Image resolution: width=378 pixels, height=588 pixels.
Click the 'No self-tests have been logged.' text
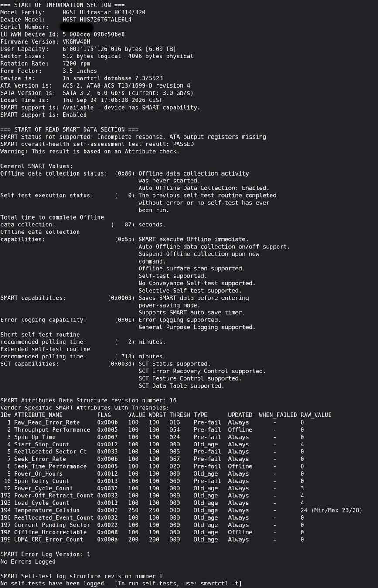pos(54,583)
